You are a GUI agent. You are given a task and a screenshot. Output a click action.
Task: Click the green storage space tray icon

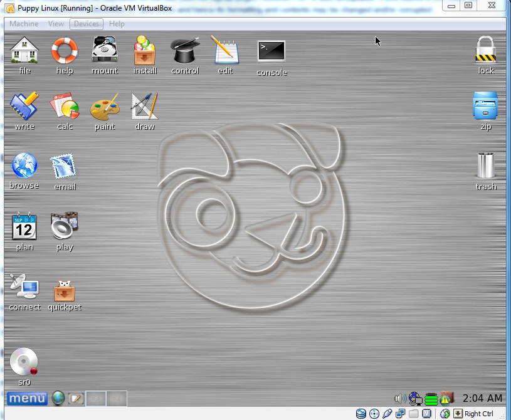coord(431,399)
